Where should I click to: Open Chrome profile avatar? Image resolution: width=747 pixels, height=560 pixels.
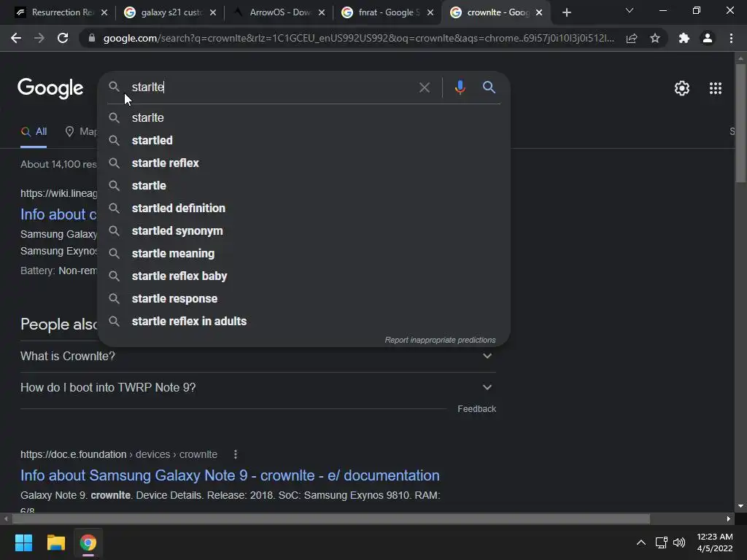(x=708, y=38)
